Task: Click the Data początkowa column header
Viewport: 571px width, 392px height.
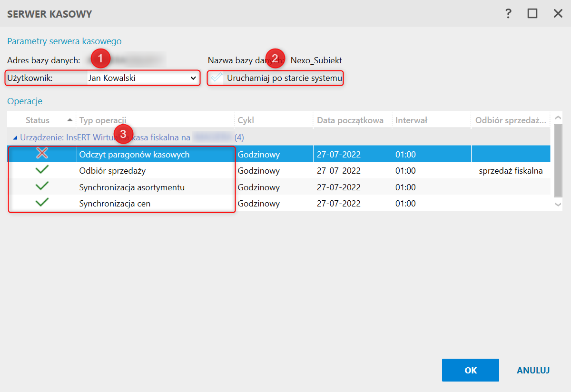Action: 350,120
